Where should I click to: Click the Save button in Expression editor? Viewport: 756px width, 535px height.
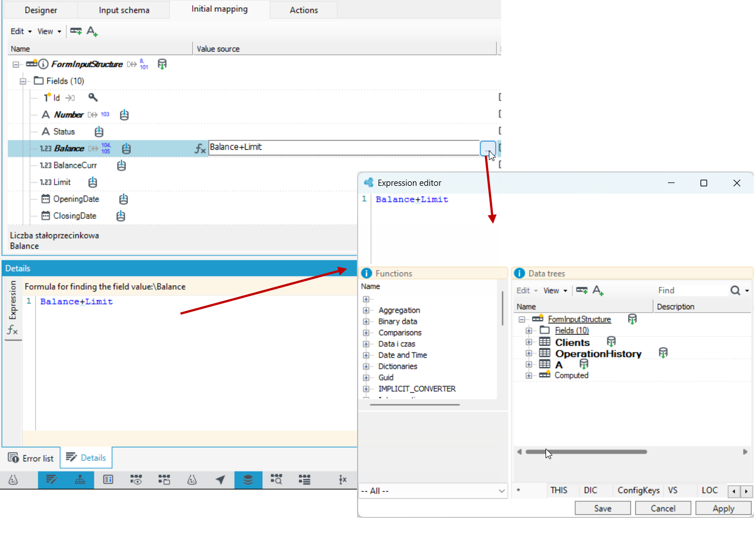(603, 508)
